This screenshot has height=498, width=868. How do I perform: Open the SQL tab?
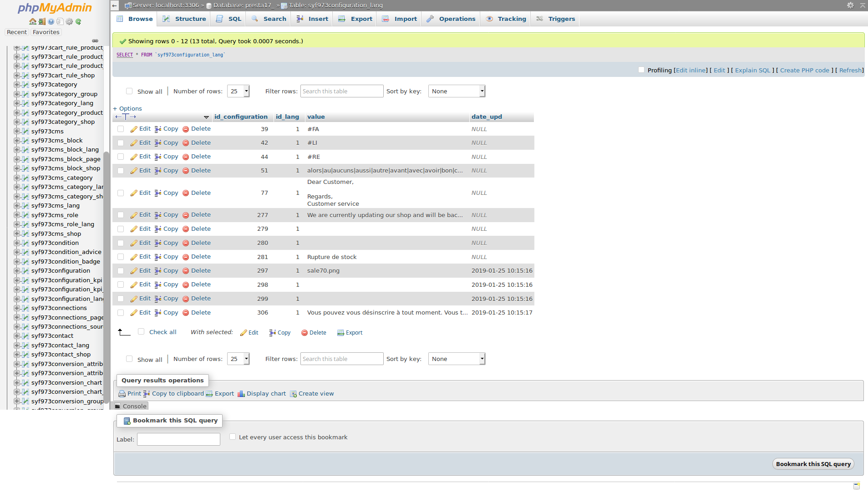coord(229,19)
